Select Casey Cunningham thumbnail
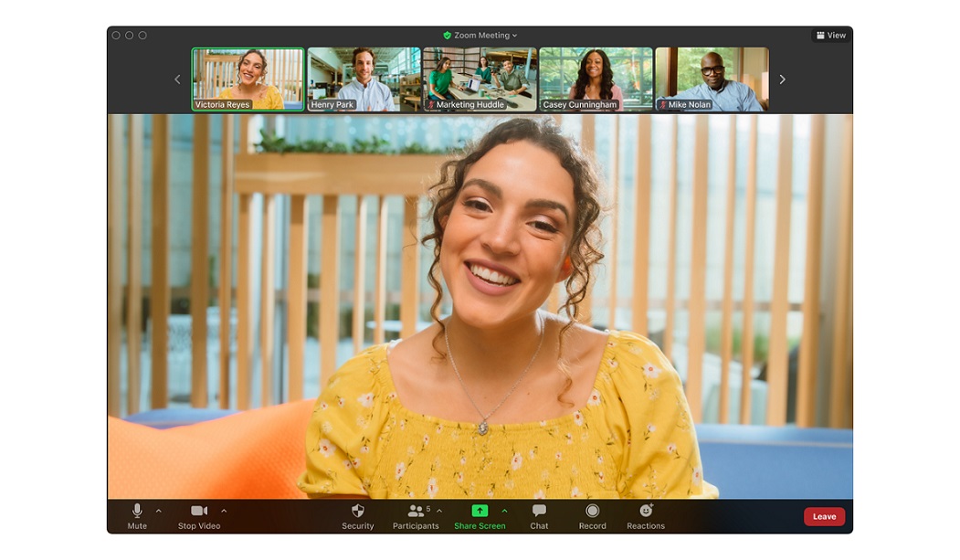The width and height of the screenshot is (960, 560). [x=596, y=79]
